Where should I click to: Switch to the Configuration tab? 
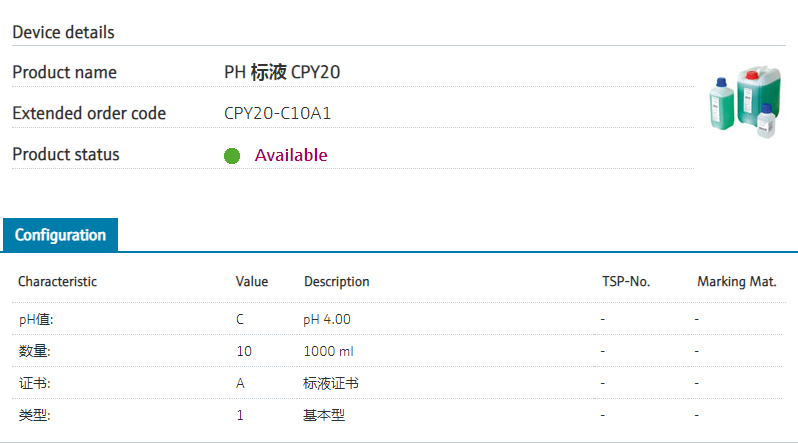click(60, 235)
